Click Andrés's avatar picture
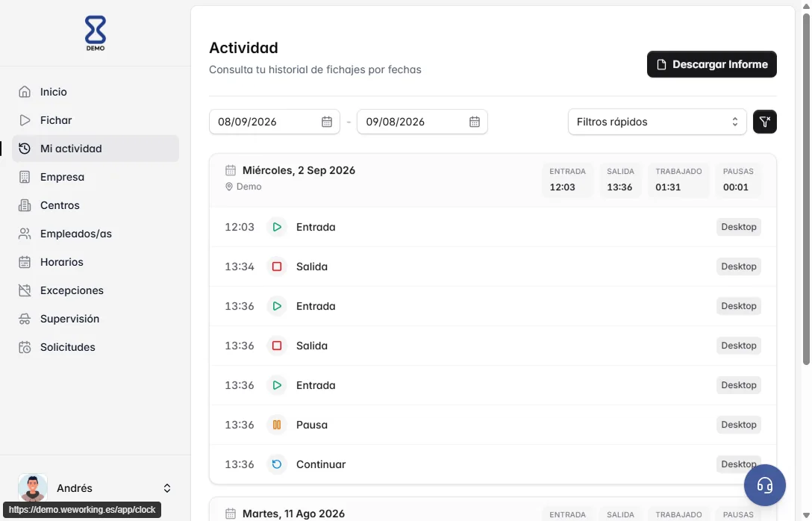This screenshot has width=812, height=521. [x=33, y=488]
